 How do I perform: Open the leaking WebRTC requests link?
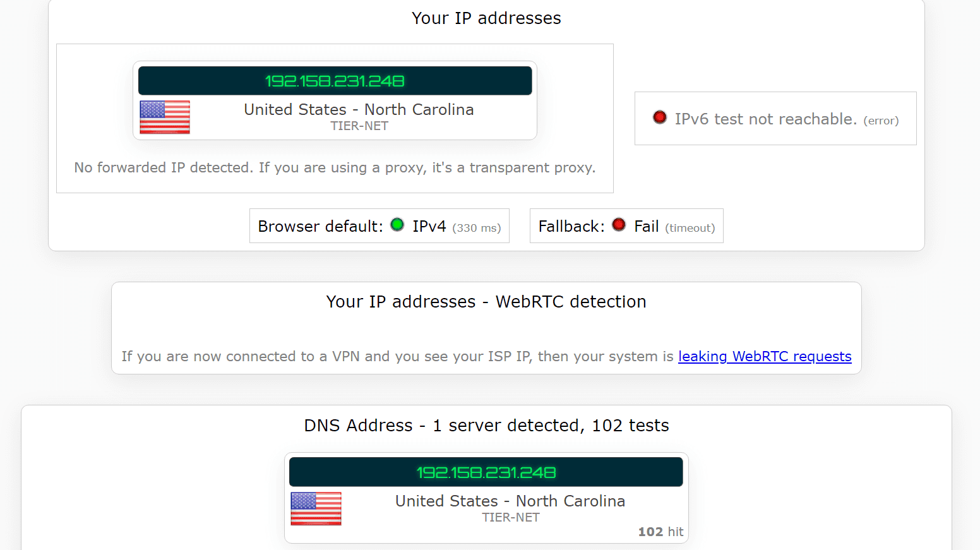tap(765, 357)
